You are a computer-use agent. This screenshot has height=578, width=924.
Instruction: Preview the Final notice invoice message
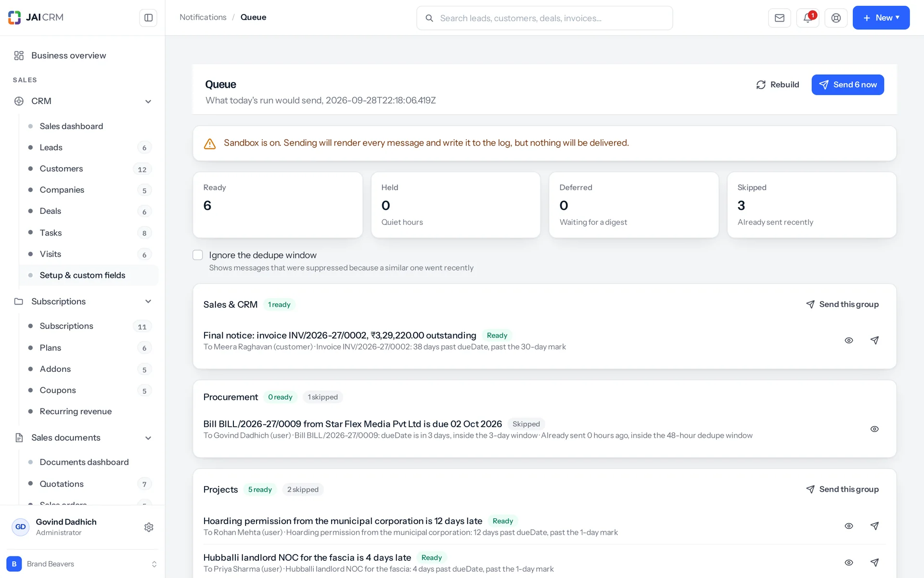pyautogui.click(x=849, y=341)
